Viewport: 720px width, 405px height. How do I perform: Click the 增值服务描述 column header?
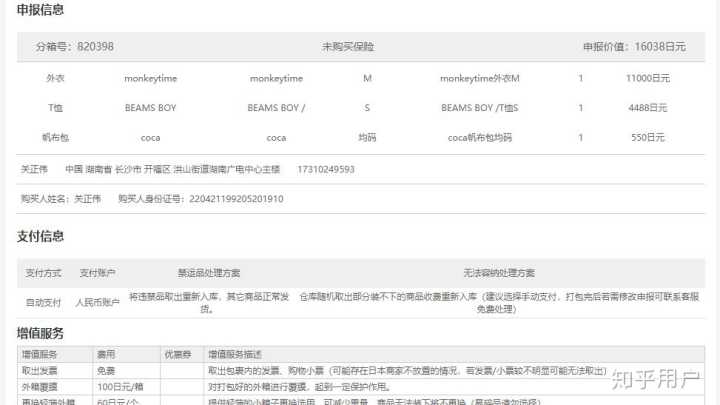(x=235, y=354)
